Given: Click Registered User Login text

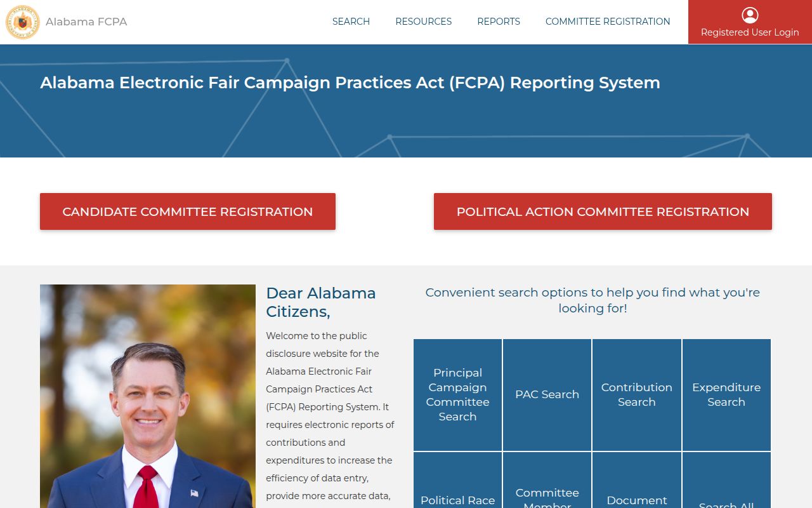Looking at the screenshot, I should (x=750, y=32).
